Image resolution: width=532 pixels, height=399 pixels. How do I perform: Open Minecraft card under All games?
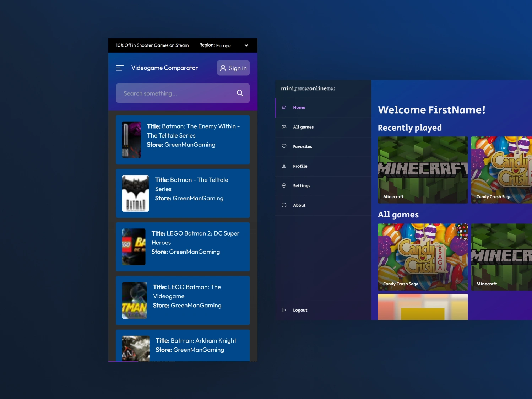501,257
